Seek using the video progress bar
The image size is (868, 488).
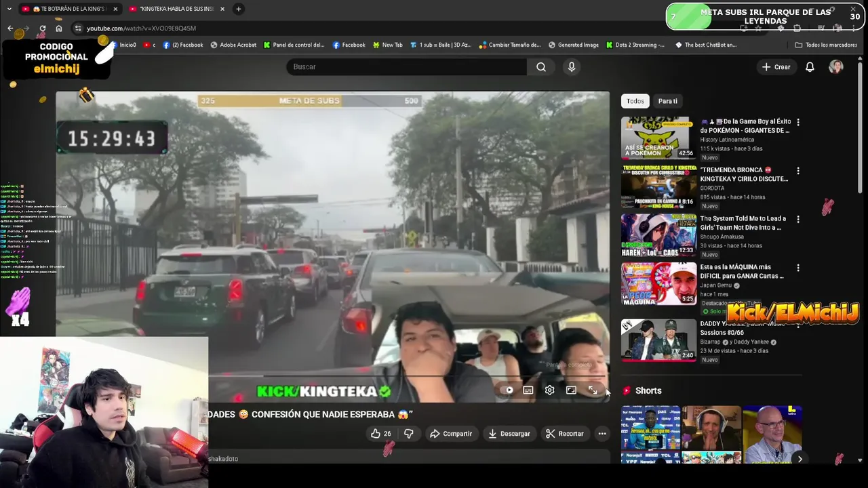coord(332,376)
